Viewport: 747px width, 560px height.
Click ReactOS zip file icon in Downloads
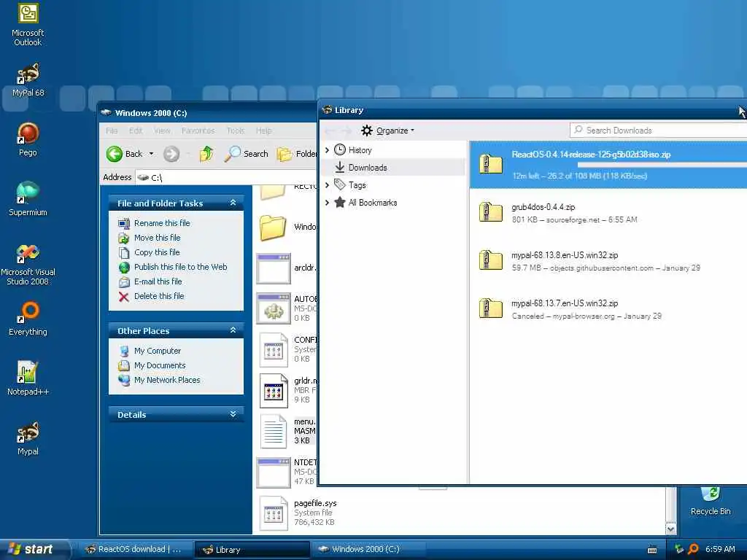click(491, 164)
